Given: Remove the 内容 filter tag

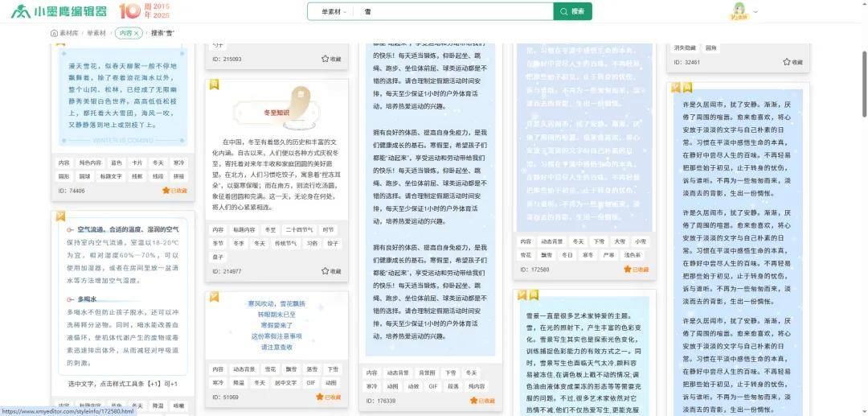Looking at the screenshot, I should pos(137,33).
